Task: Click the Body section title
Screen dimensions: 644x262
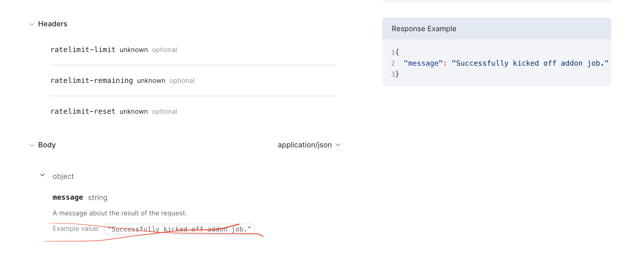Action: (47, 145)
